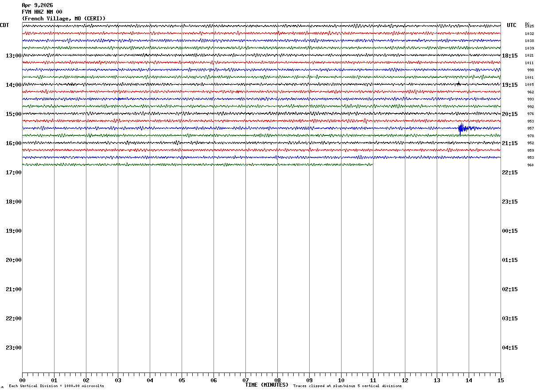Click the '02:15' UTC time label
This screenshot has width=536, height=392.
(x=510, y=289)
